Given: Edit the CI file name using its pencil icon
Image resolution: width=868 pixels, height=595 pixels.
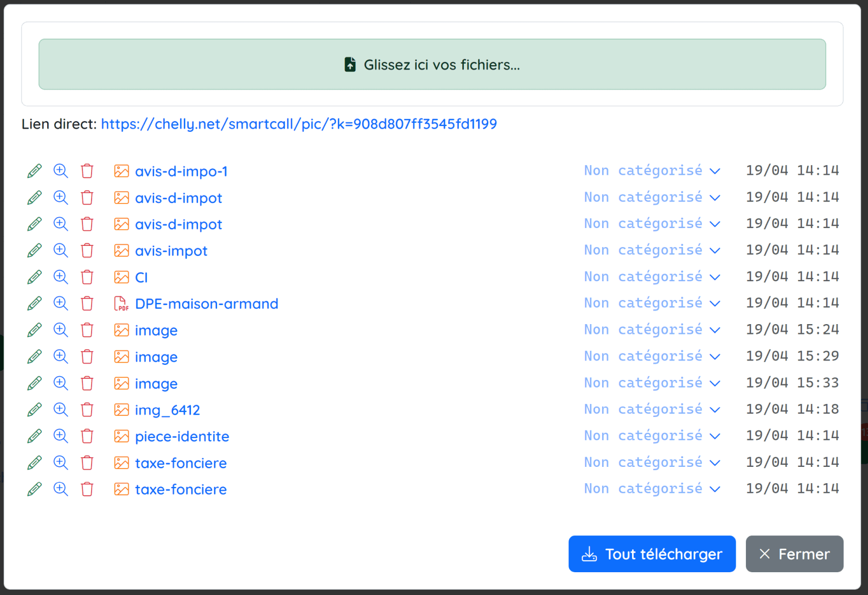Looking at the screenshot, I should (34, 277).
